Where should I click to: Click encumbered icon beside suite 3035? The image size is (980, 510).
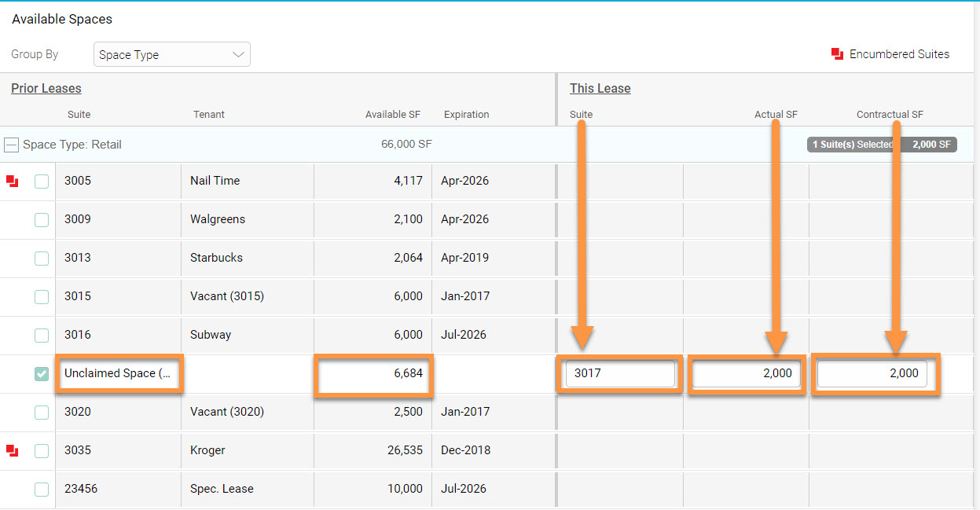click(12, 451)
